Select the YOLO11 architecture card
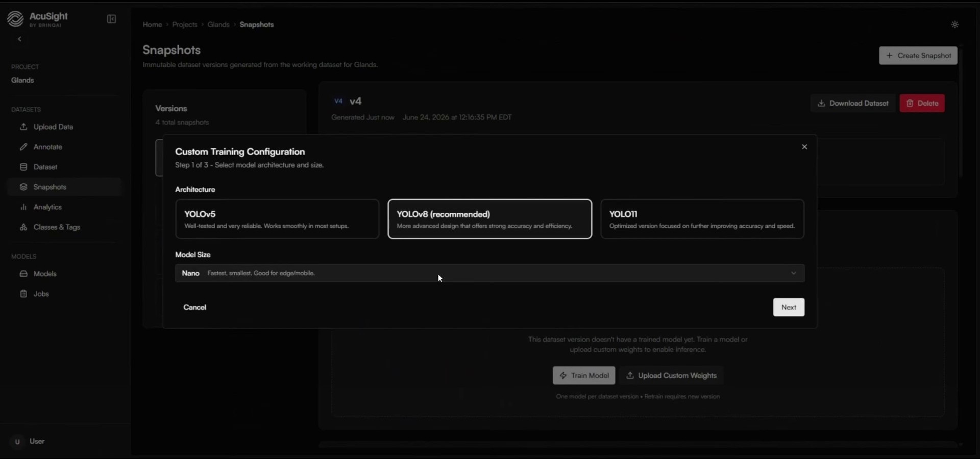This screenshot has height=459, width=980. (702, 219)
